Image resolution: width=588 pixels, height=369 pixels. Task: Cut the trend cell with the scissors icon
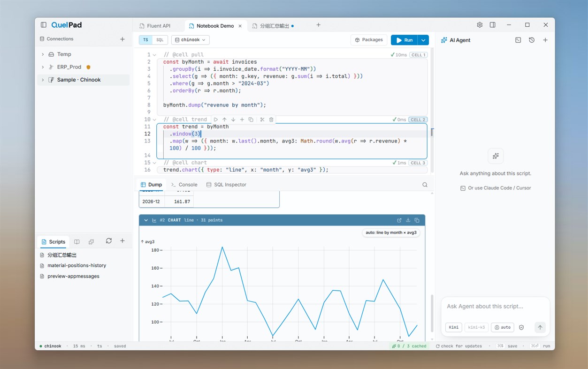(x=262, y=120)
